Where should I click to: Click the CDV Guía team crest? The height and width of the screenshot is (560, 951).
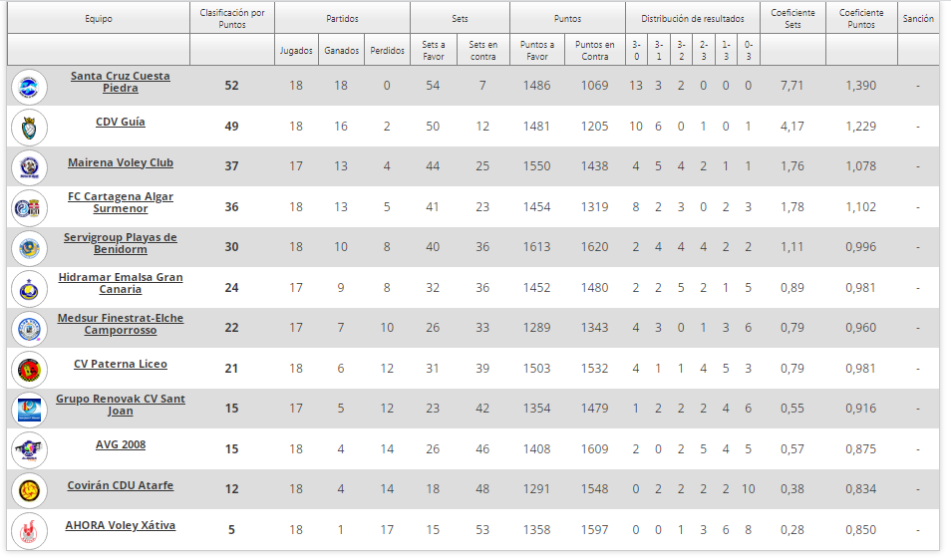click(x=29, y=128)
